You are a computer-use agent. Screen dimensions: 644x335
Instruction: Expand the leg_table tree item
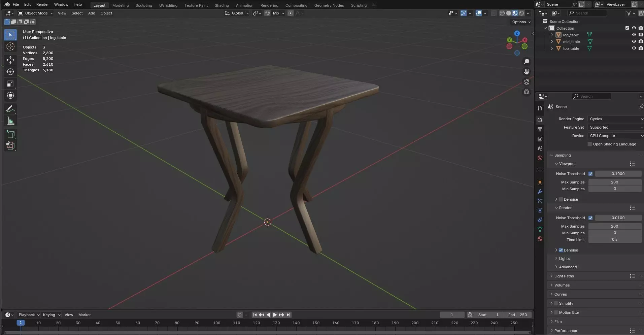[552, 35]
